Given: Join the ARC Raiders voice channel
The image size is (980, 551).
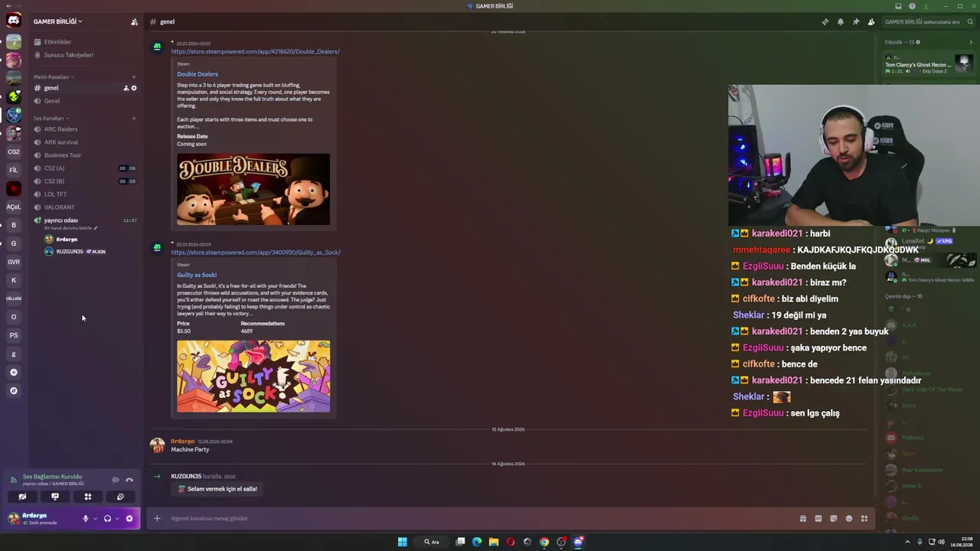Looking at the screenshot, I should pos(84,129).
